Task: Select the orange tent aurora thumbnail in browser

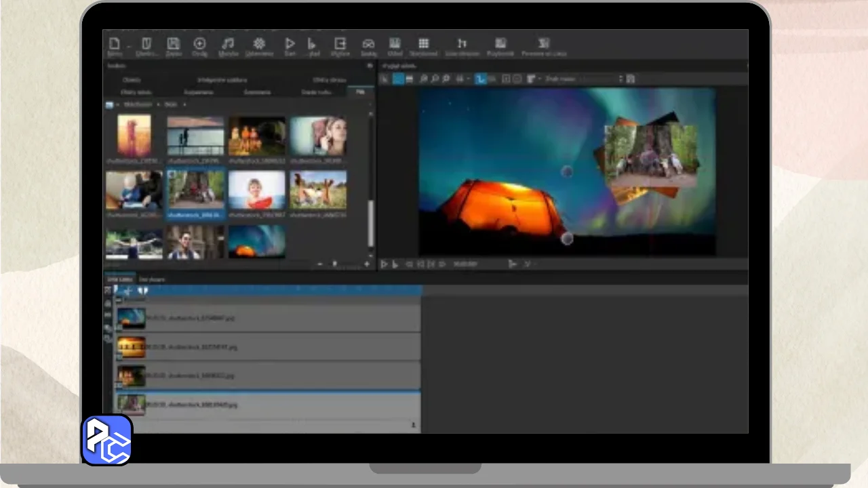Action: (x=256, y=241)
